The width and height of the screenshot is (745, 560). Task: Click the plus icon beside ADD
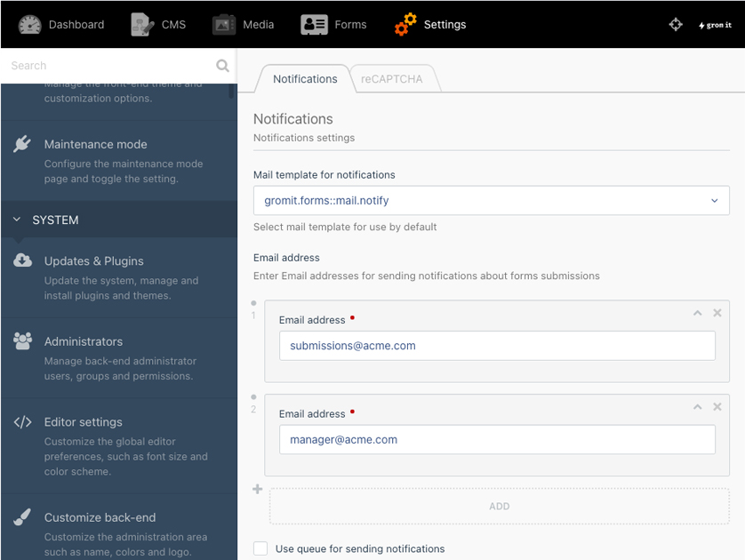[x=258, y=489]
